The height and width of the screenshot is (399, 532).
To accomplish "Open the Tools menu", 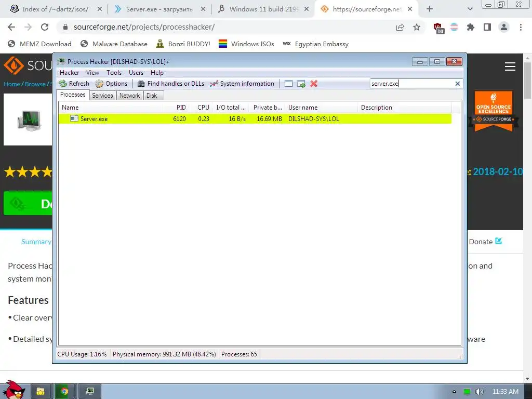I will pyautogui.click(x=114, y=73).
